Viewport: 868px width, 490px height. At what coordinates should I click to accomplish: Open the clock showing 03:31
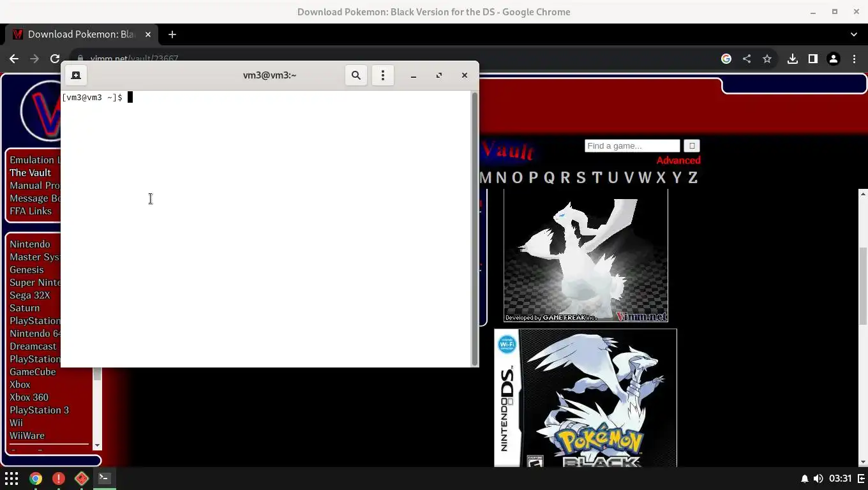tap(841, 479)
